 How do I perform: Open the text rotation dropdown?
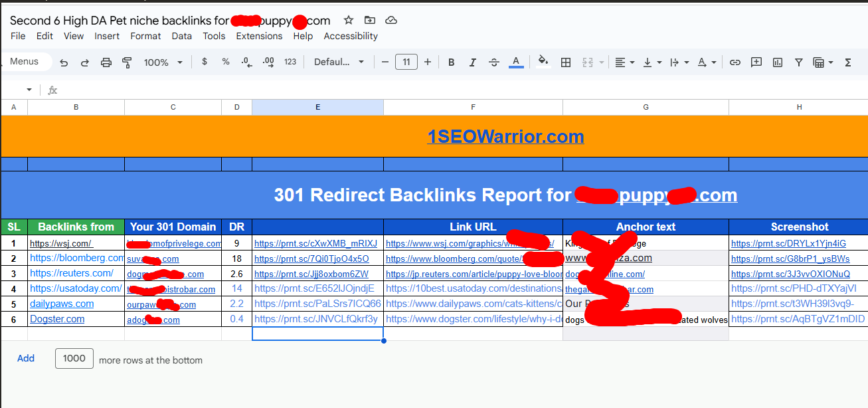pyautogui.click(x=707, y=62)
